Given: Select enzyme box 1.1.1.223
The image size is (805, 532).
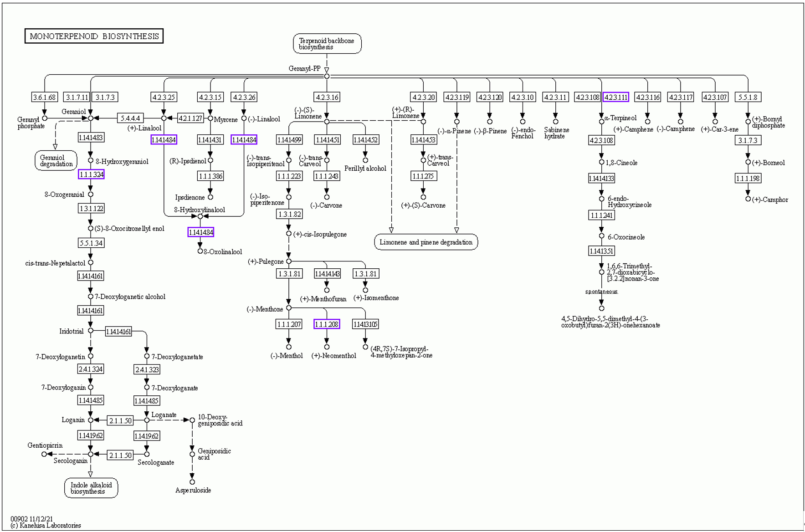Looking at the screenshot, I should coord(289,176).
